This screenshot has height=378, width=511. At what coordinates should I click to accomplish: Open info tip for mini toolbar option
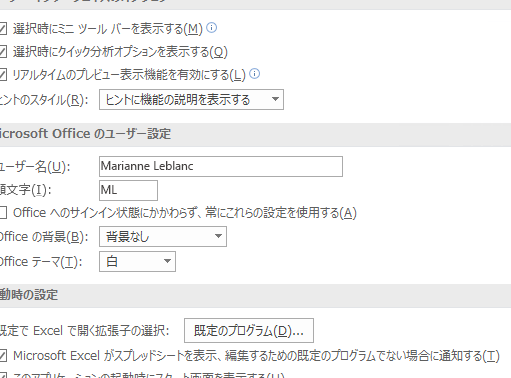pyautogui.click(x=211, y=28)
